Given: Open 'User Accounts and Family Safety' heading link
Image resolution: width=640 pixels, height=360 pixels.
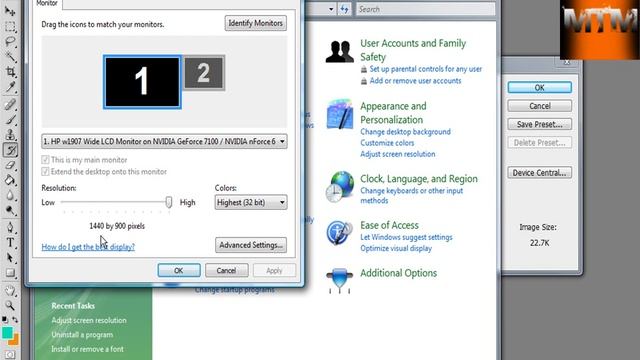Looking at the screenshot, I should point(413,50).
